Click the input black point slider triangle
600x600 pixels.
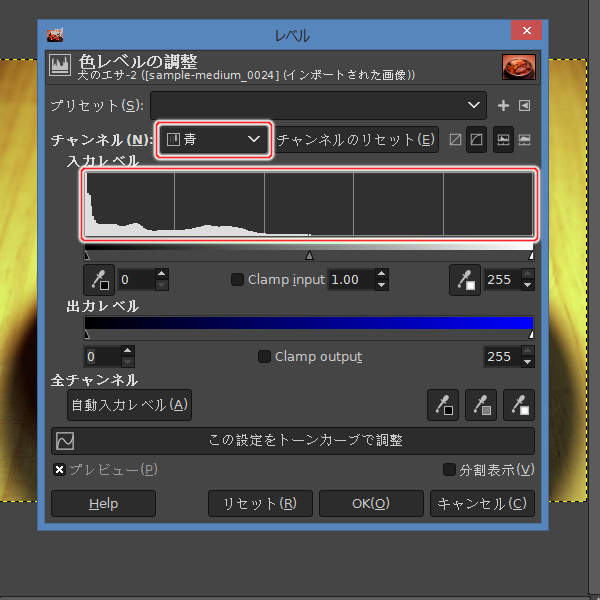tap(87, 255)
